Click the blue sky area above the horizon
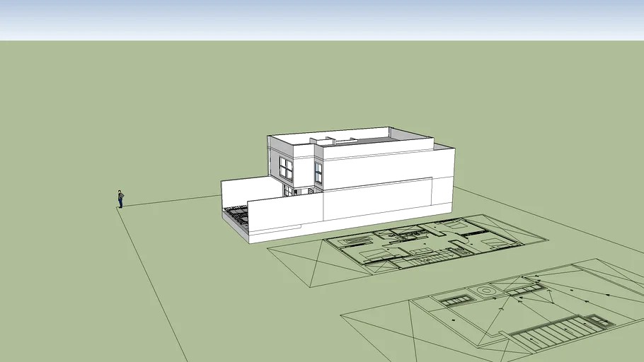This screenshot has width=644, height=362. (x=322, y=20)
